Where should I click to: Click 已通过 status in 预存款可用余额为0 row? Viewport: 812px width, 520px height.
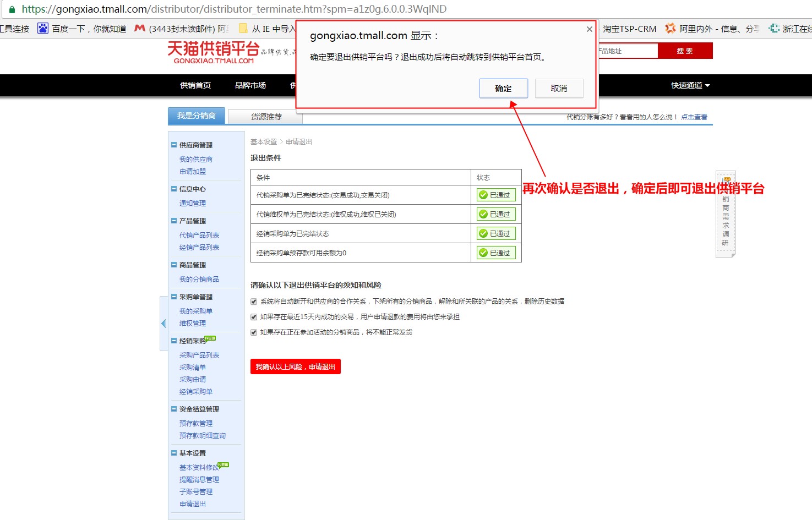(x=496, y=253)
